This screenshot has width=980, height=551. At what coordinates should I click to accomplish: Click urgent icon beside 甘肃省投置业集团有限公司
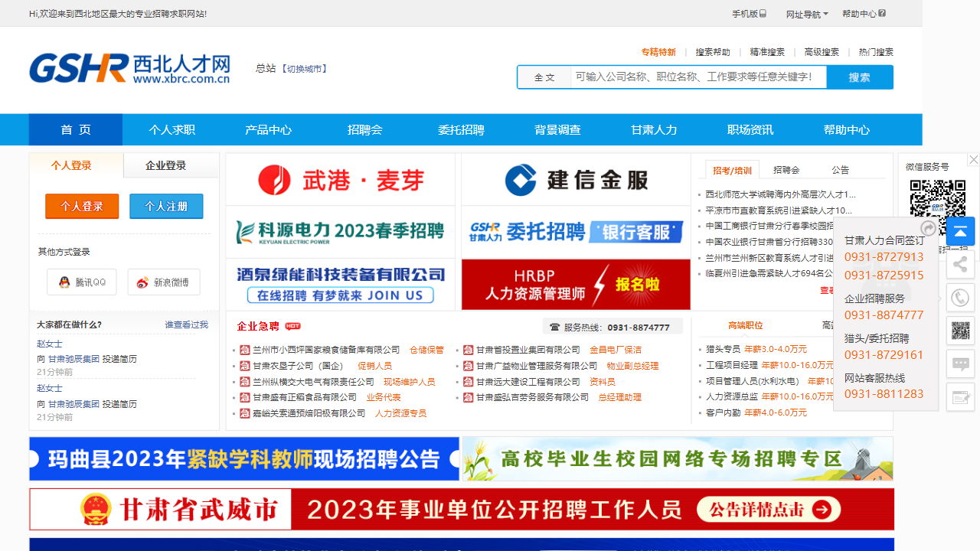(469, 350)
